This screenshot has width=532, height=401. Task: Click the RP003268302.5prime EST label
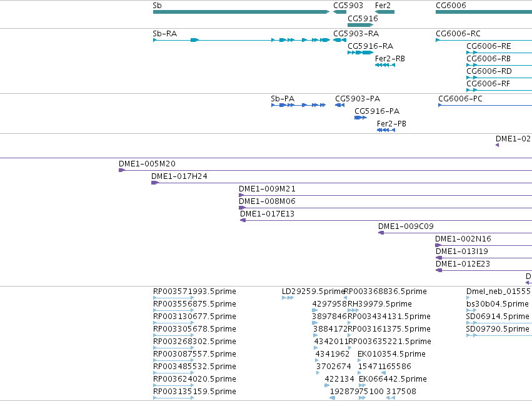[194, 342]
